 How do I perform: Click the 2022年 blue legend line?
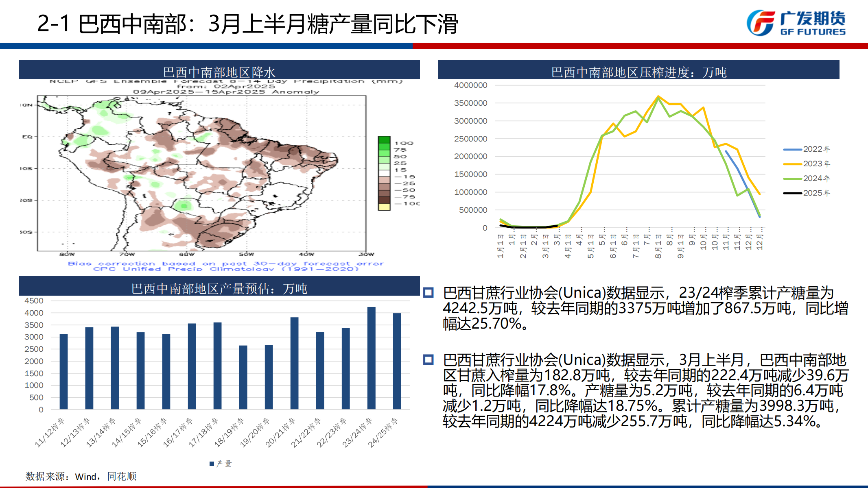792,150
